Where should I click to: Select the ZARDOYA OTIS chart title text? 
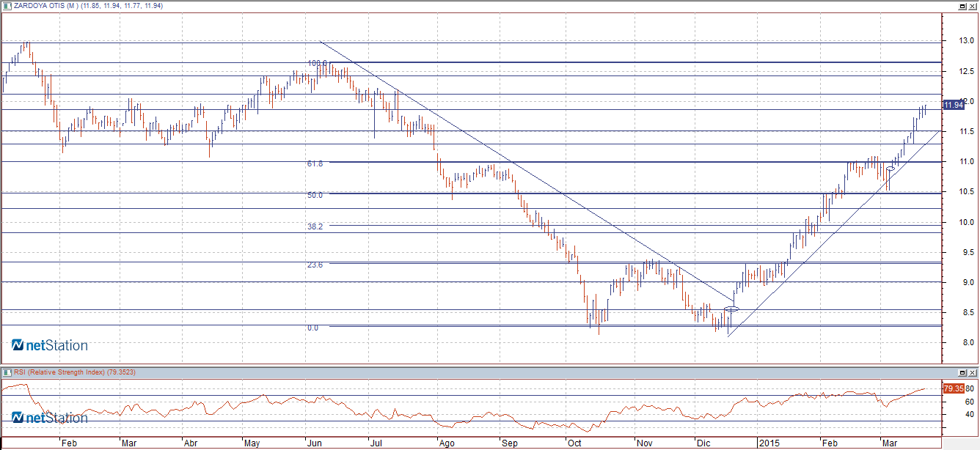(x=88, y=5)
